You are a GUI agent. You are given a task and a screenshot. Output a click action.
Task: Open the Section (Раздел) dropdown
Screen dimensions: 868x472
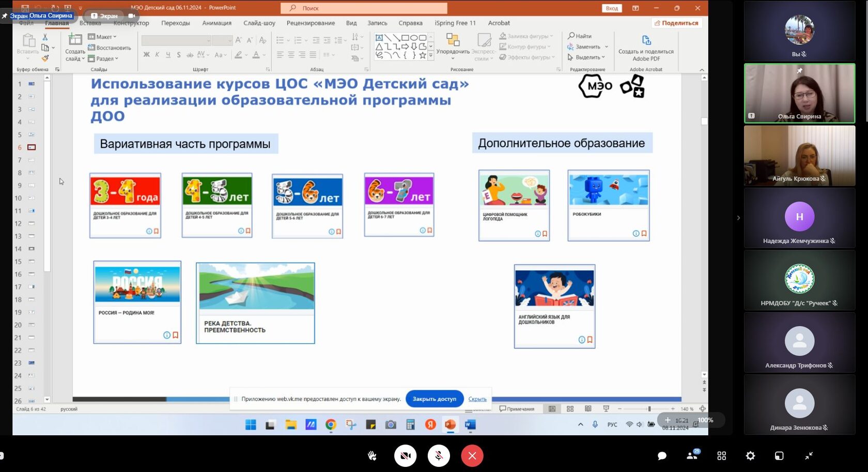103,58
